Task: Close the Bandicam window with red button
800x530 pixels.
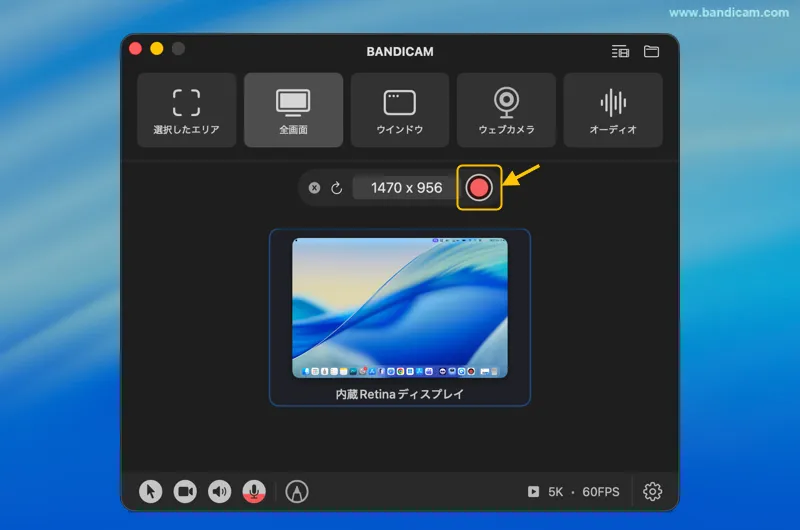Action: [x=135, y=48]
